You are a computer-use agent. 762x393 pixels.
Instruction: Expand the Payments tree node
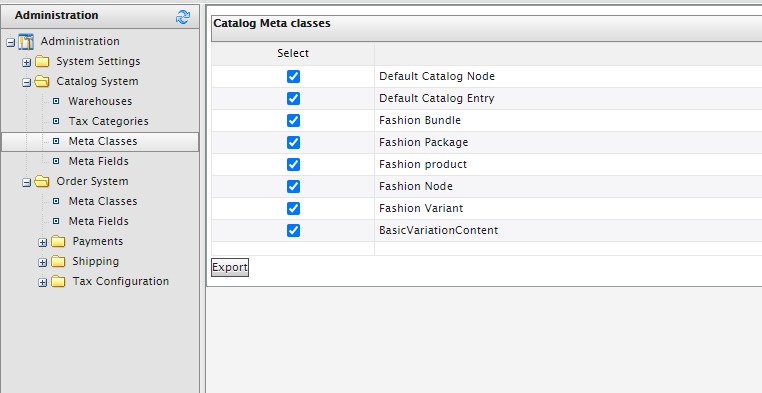[x=43, y=242]
